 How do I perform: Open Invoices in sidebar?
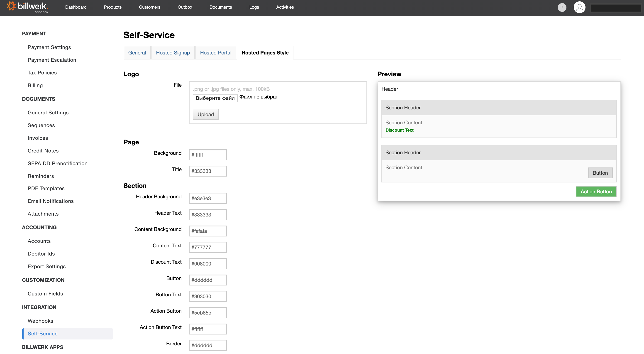[38, 138]
